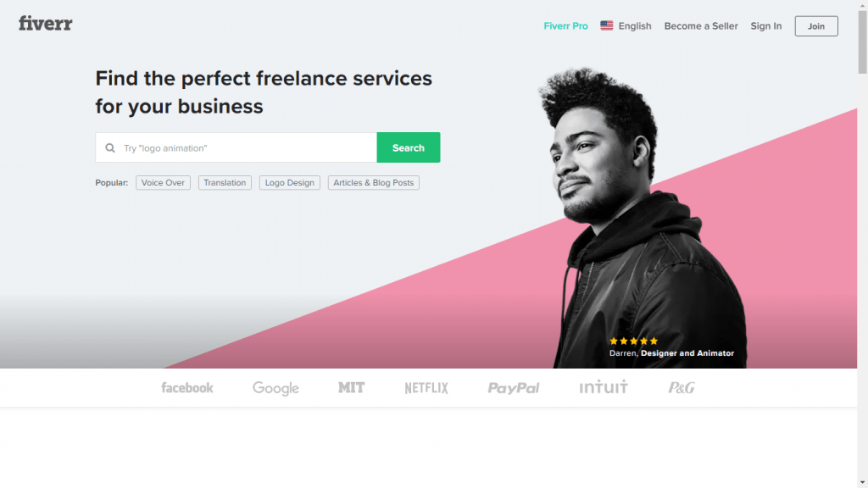
Task: Select the Voice Over popular tag
Action: coord(163,183)
